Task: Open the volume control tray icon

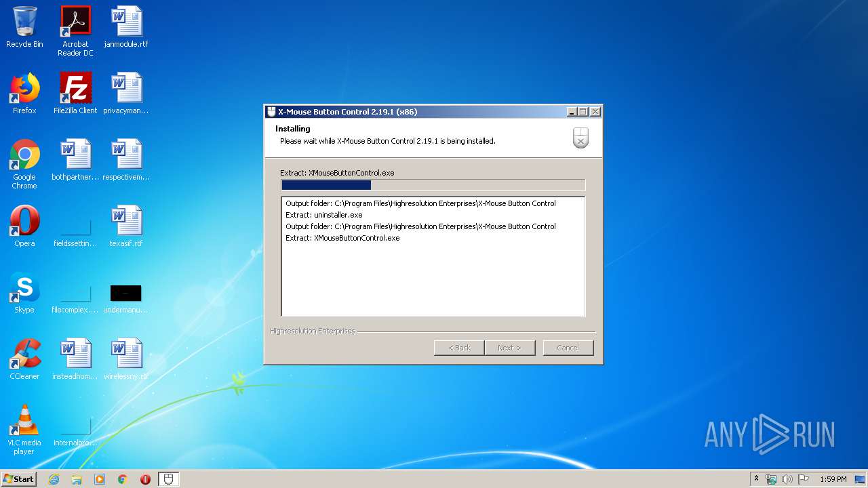Action: coord(787,479)
